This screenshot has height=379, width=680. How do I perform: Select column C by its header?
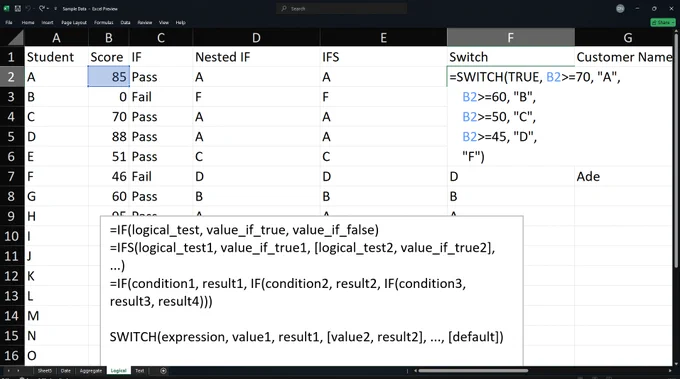click(x=161, y=38)
